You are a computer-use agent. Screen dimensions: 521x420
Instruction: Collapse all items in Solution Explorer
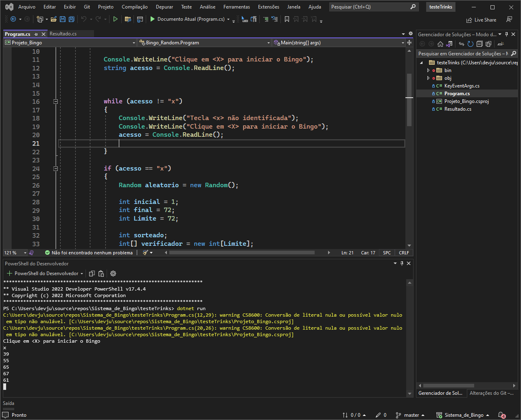[479, 44]
